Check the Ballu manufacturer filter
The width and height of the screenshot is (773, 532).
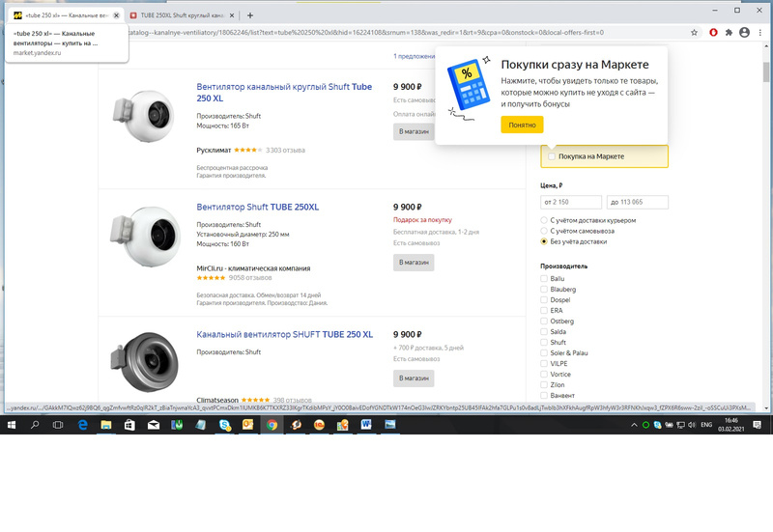pyautogui.click(x=544, y=278)
